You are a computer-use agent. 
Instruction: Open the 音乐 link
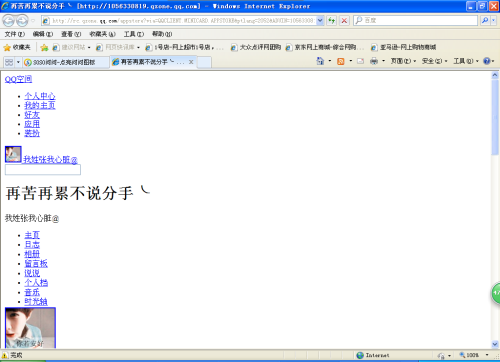tap(32, 292)
